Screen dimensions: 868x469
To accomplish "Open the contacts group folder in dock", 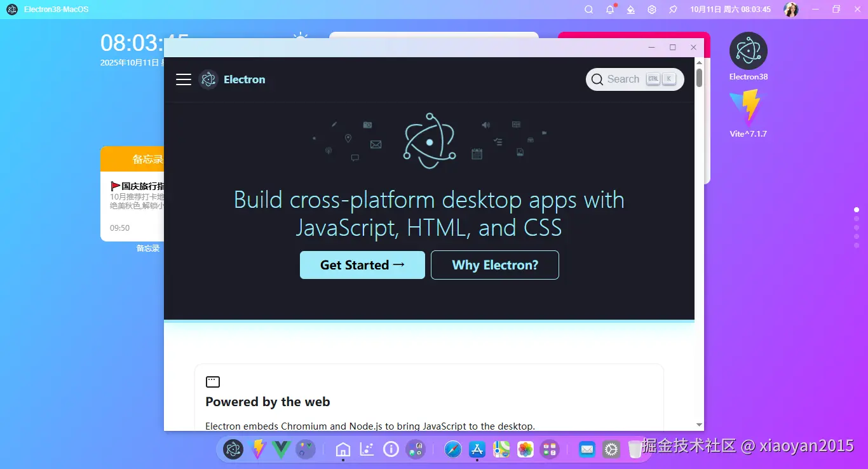I will pos(416,449).
